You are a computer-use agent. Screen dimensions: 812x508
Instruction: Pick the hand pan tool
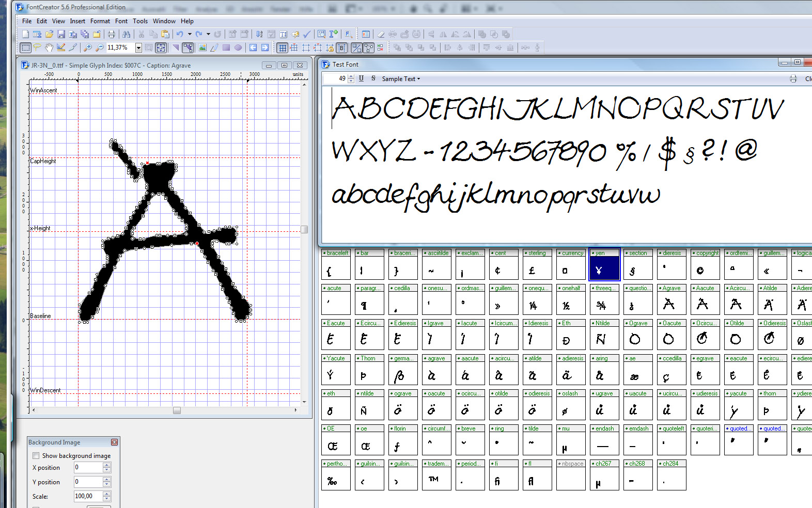tap(49, 47)
